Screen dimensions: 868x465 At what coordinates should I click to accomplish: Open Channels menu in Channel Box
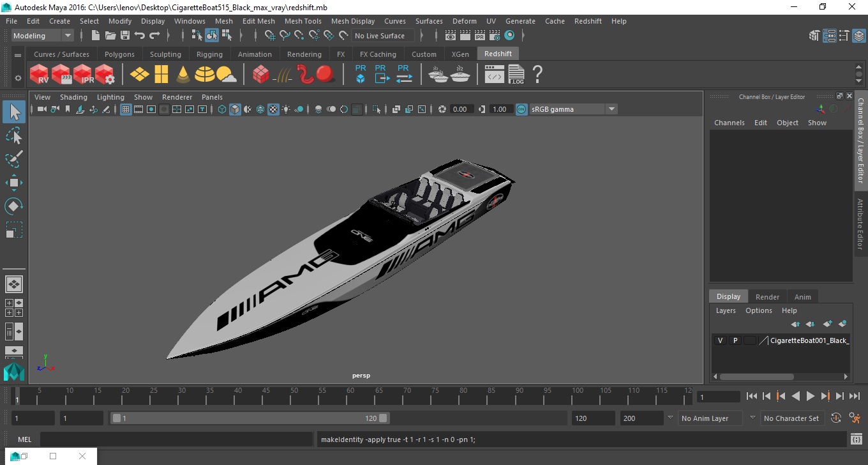[x=730, y=123]
